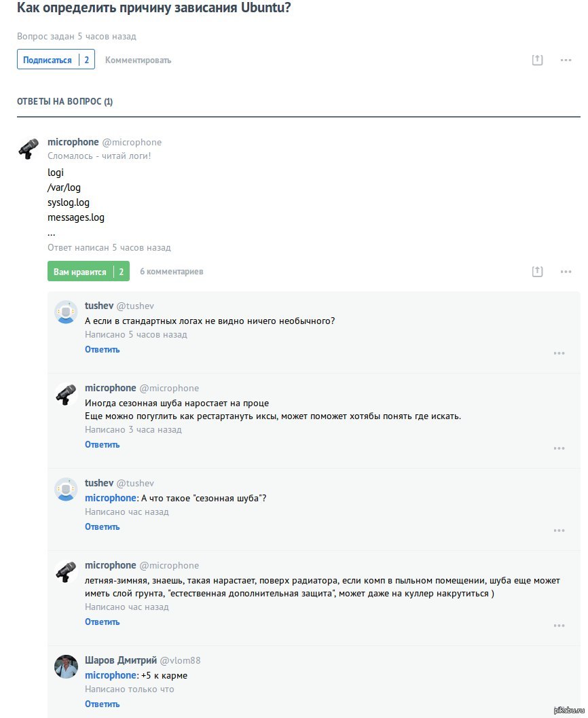Click the microphone avatar on the answer
The width and height of the screenshot is (588, 718).
coord(29,149)
